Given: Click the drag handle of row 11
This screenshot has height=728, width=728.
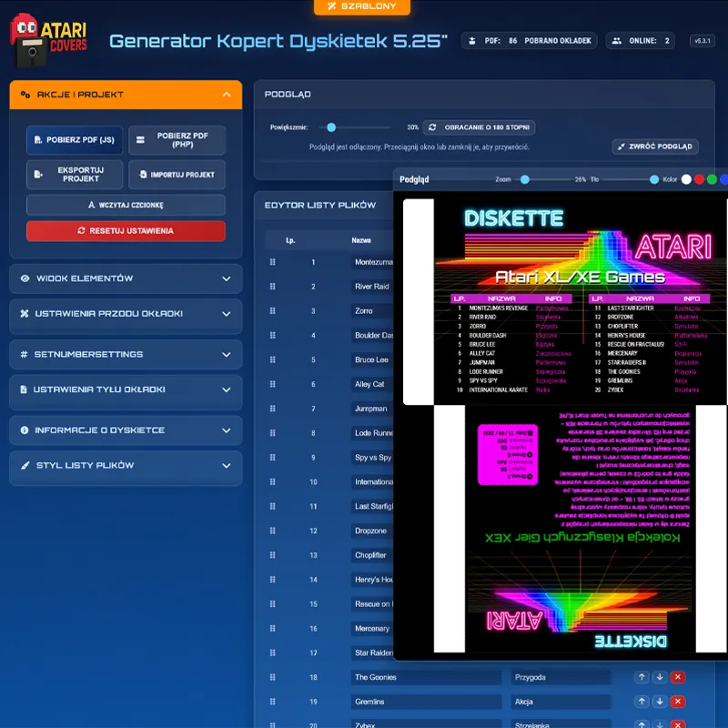Looking at the screenshot, I should (272, 507).
